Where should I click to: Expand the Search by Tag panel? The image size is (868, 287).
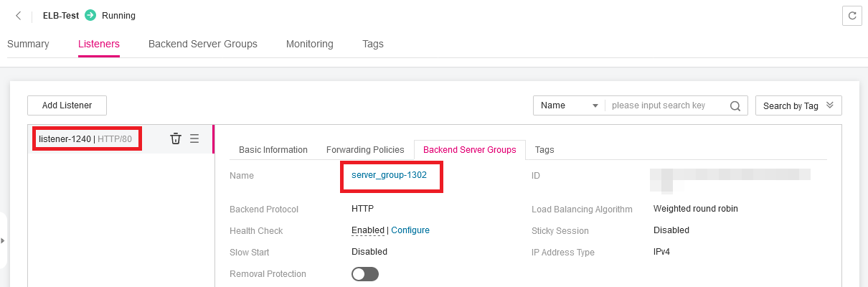(x=798, y=105)
